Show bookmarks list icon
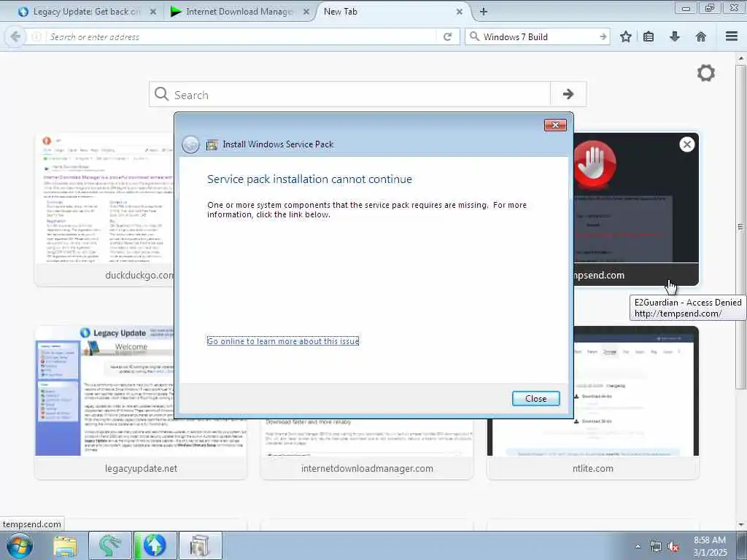 pyautogui.click(x=649, y=36)
